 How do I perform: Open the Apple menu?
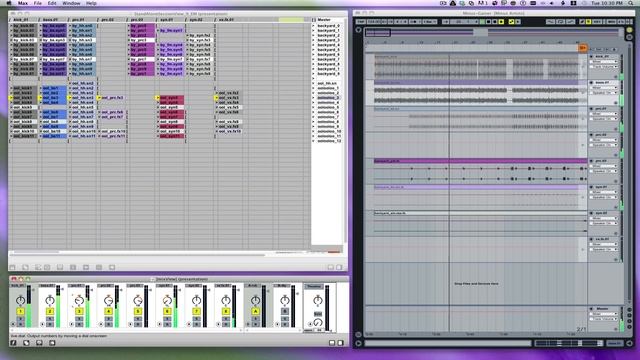coord(9,3)
